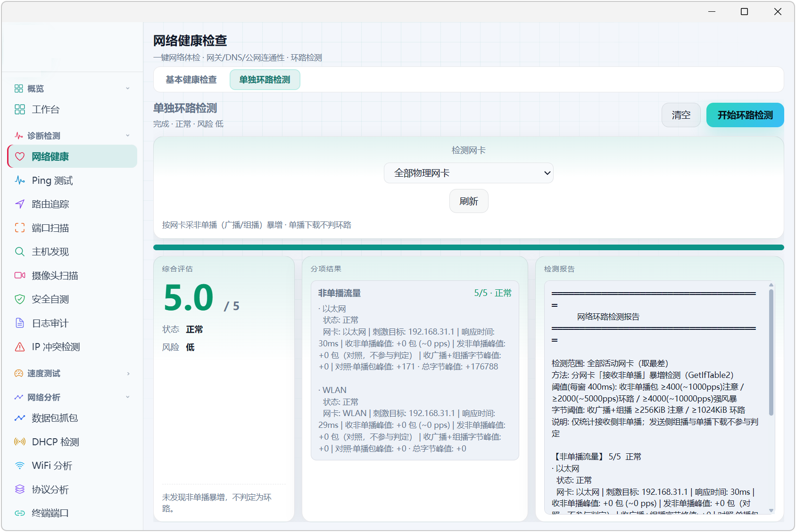Viewport: 796px width, 532px height.
Task: Click the 未发现非单播暴增 summary note
Action: pos(217,503)
